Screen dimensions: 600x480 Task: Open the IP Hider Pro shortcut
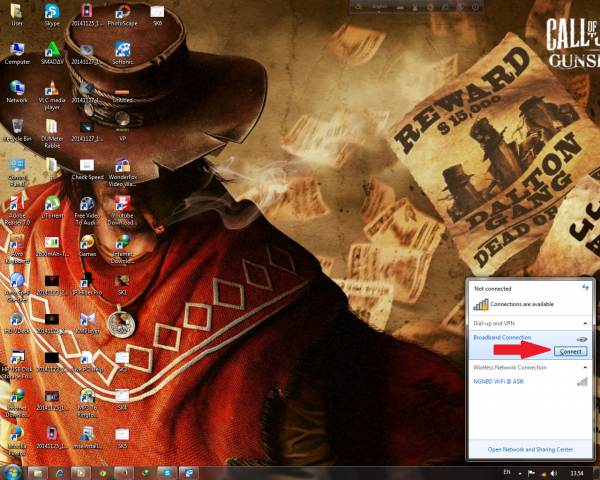(x=87, y=284)
